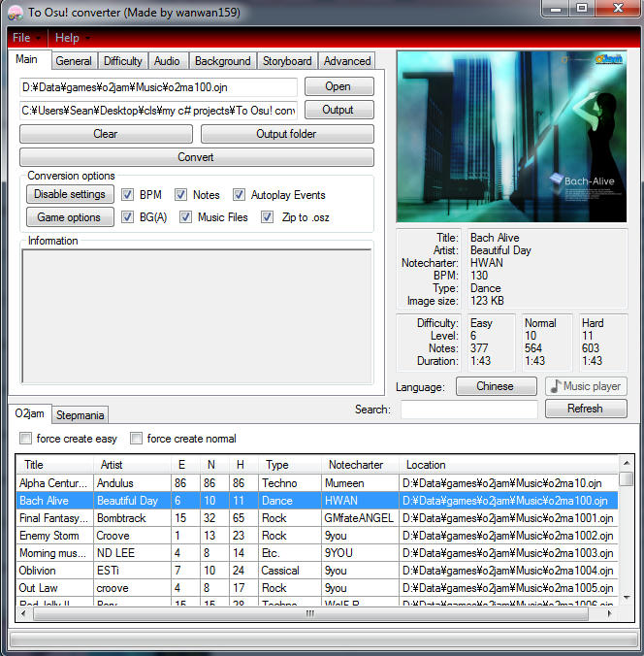Enable force create easy
Screen dimensions: 644x656
[25, 439]
